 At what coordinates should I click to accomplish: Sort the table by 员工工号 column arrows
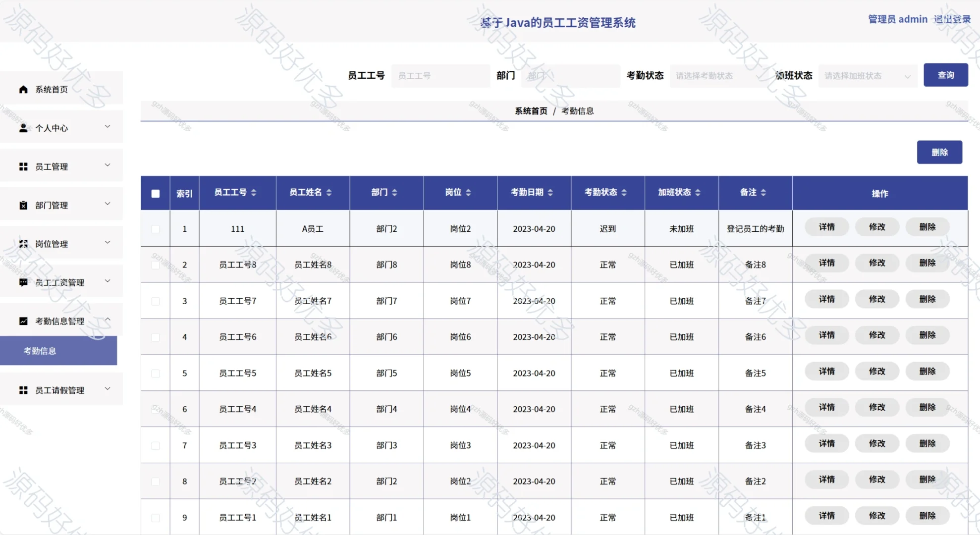[x=253, y=193]
